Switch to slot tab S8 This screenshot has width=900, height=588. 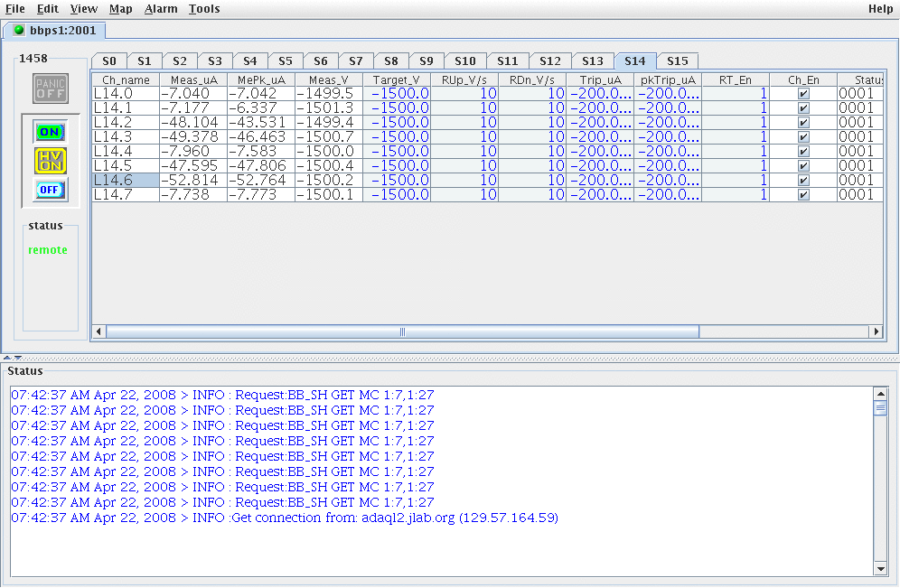pyautogui.click(x=391, y=61)
